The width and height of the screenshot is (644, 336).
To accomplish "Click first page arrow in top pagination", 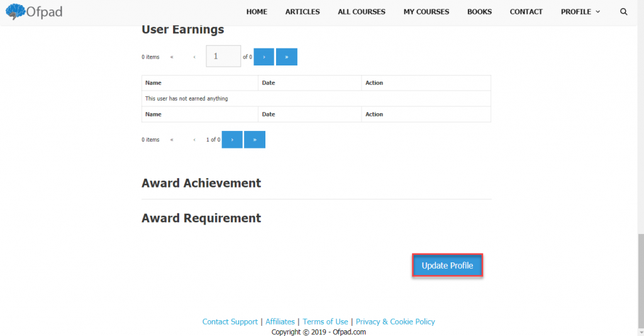I will [172, 57].
